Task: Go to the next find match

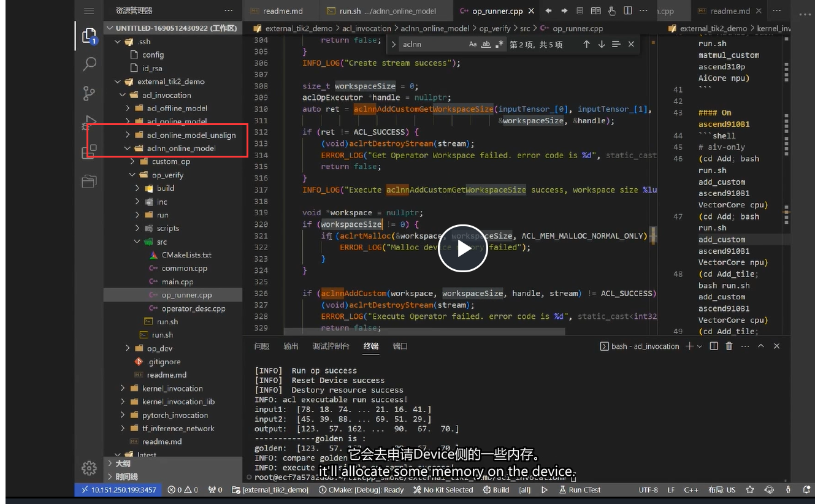Action: tap(602, 44)
